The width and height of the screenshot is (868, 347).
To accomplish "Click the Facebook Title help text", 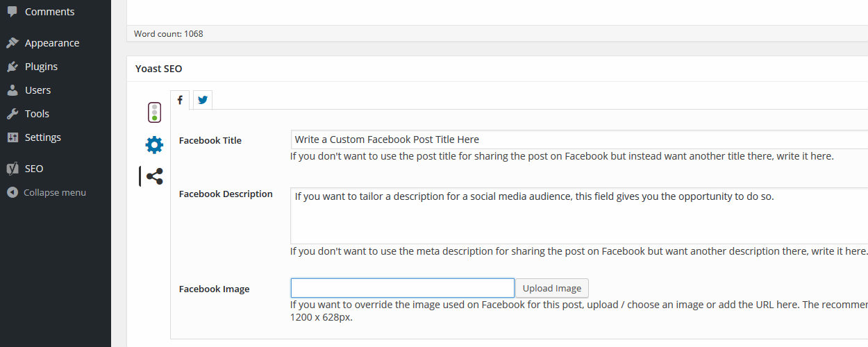I will (x=562, y=156).
